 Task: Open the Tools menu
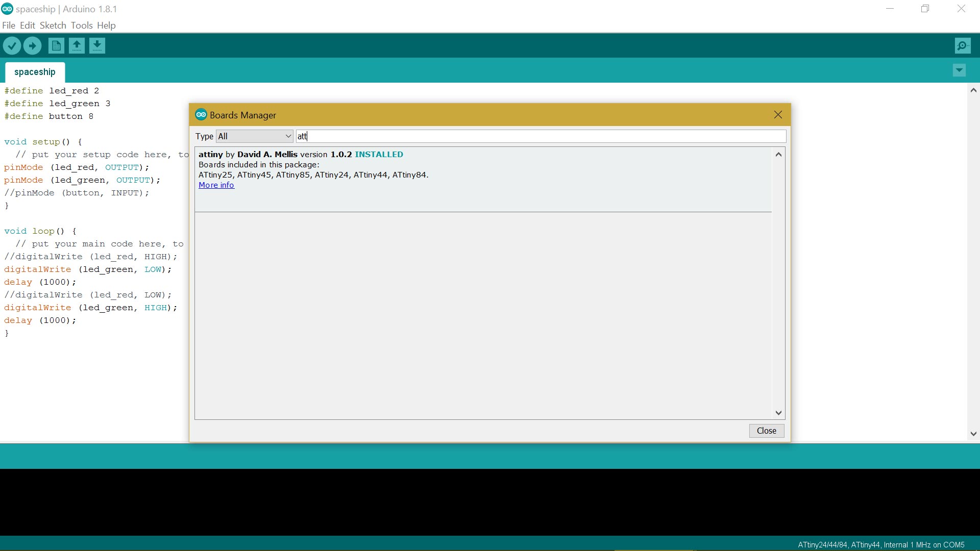point(82,26)
